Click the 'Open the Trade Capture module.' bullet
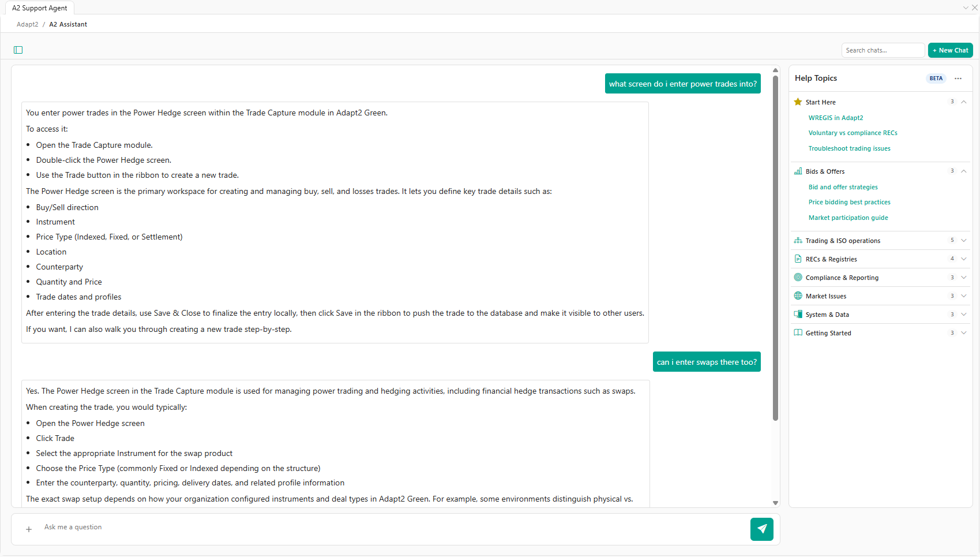The width and height of the screenshot is (980, 557). [95, 145]
